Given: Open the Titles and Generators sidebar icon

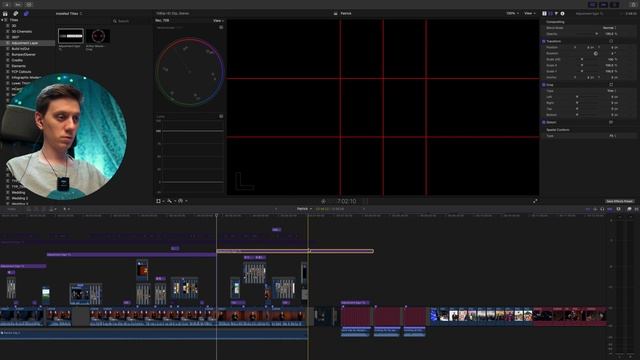Looking at the screenshot, I should tap(26, 13).
